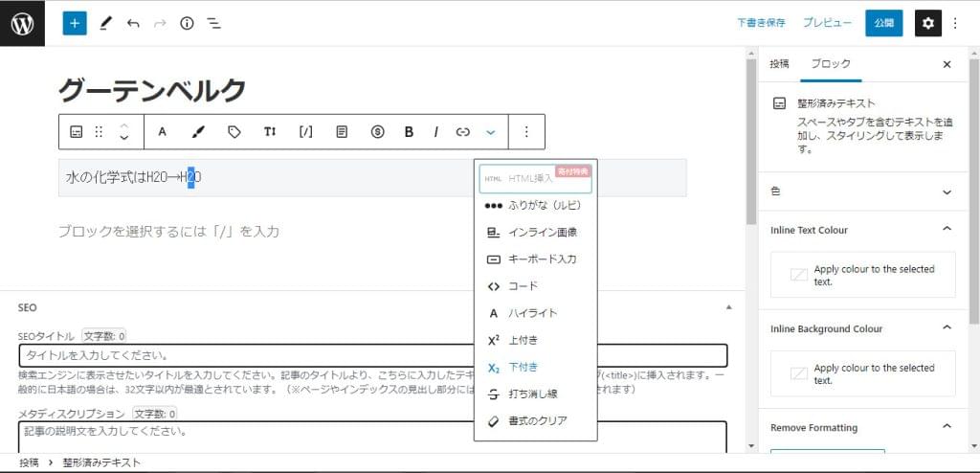Viewport: 980px width, 473px height.
Task: Click the brush marker icon in toolbar
Action: click(x=198, y=132)
